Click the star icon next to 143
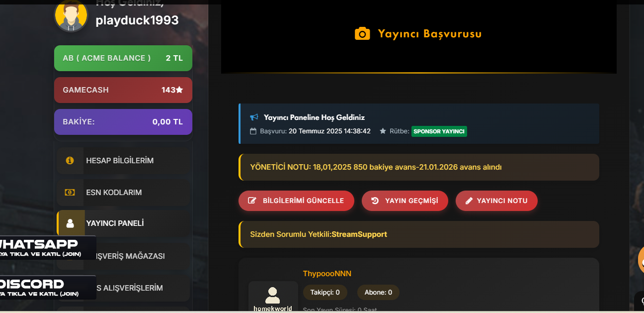Viewport: 644px width, 313px height. (179, 90)
